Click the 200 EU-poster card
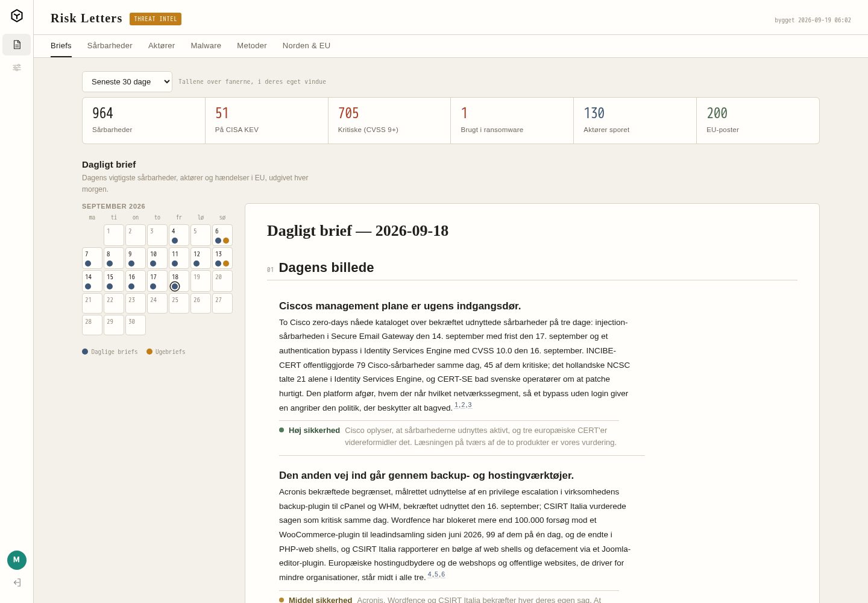The height and width of the screenshot is (603, 868). pos(758,121)
